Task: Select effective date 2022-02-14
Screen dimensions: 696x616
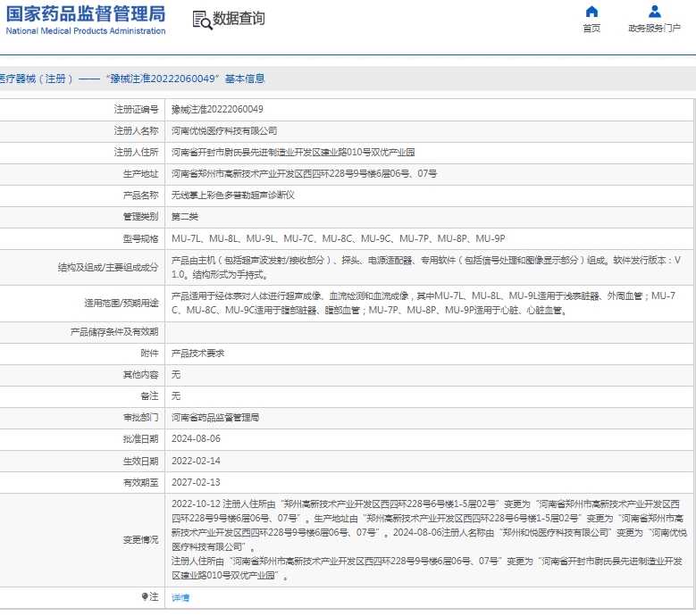Action: point(196,461)
